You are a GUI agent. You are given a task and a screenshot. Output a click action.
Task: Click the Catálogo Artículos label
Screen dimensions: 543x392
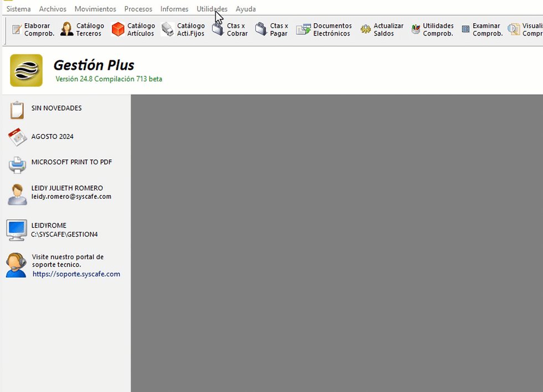click(141, 30)
